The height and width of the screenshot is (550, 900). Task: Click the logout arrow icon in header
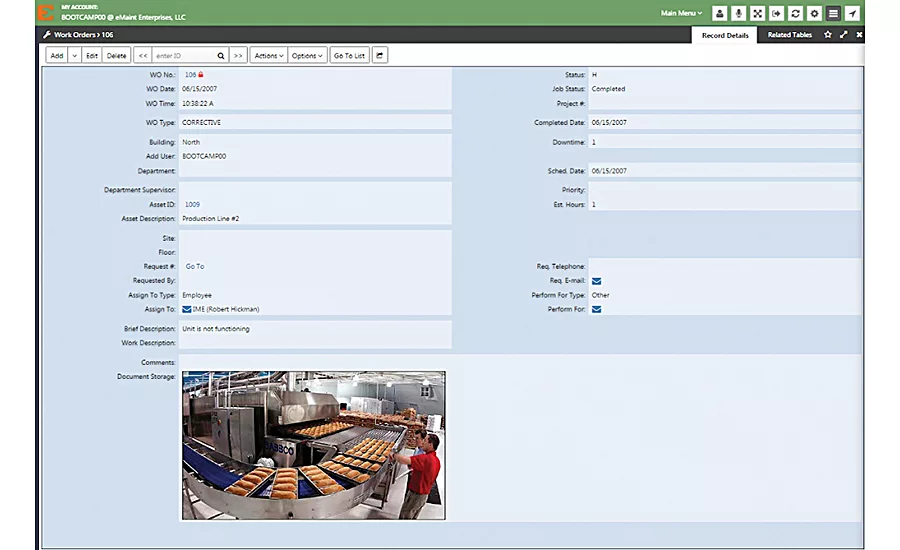pyautogui.click(x=777, y=13)
